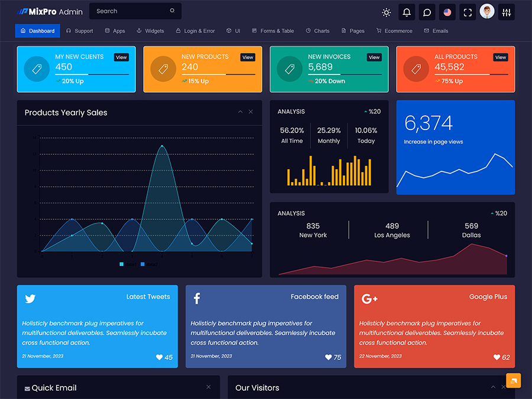Open the floating orange chat button
The image size is (532, 399).
point(513,381)
